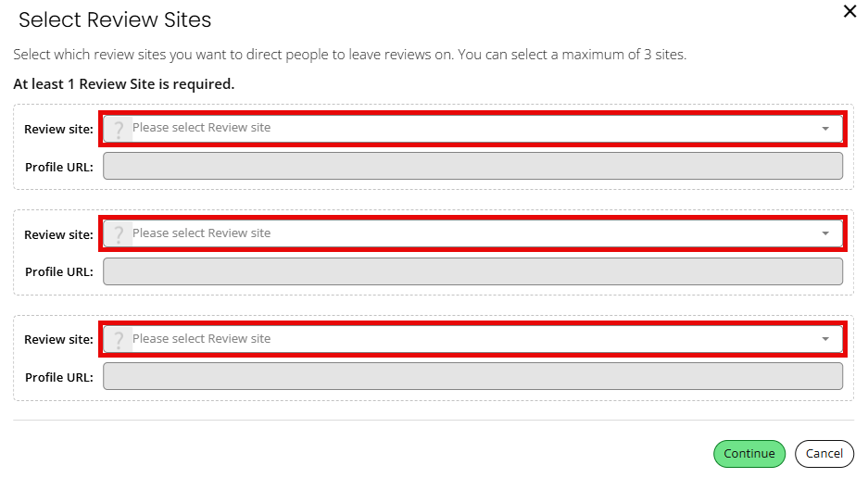Click the first 'Review site:' label
The height and width of the screenshot is (478, 868).
pyautogui.click(x=58, y=129)
